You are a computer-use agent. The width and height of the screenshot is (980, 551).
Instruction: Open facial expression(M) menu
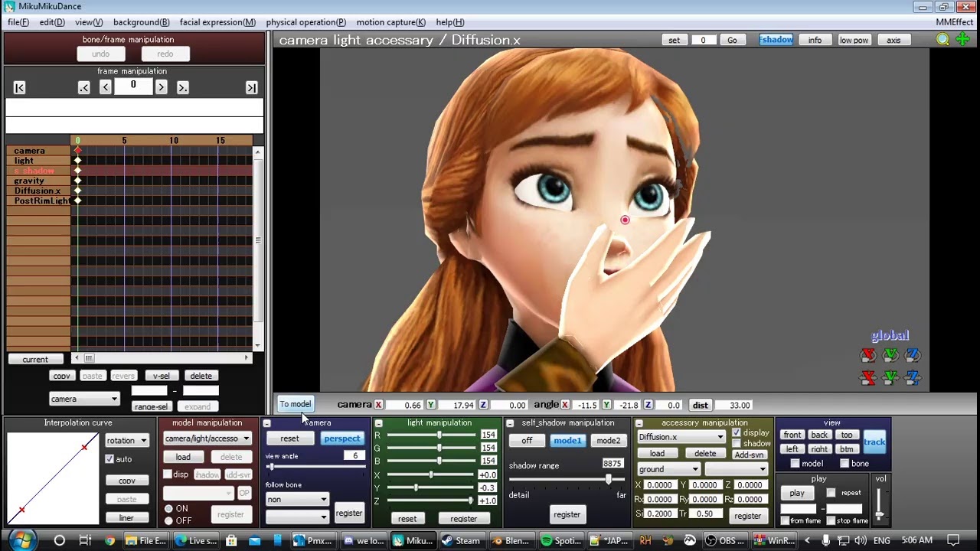pyautogui.click(x=217, y=22)
